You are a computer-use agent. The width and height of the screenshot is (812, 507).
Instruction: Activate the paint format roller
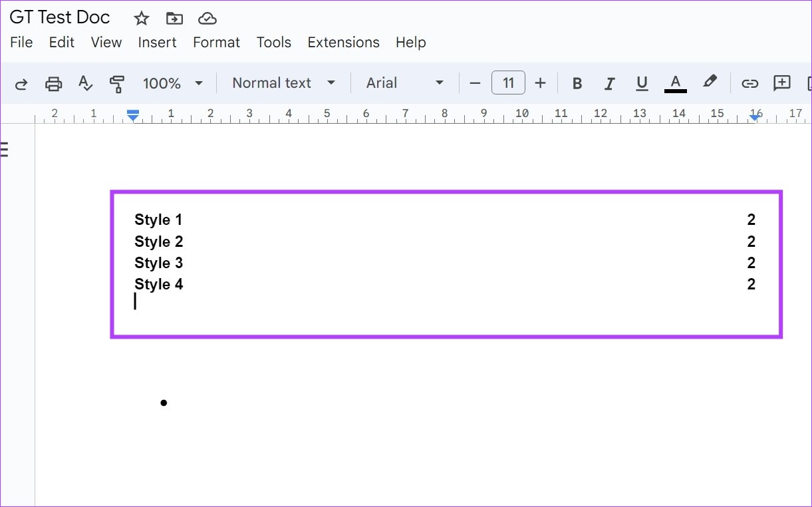point(117,83)
